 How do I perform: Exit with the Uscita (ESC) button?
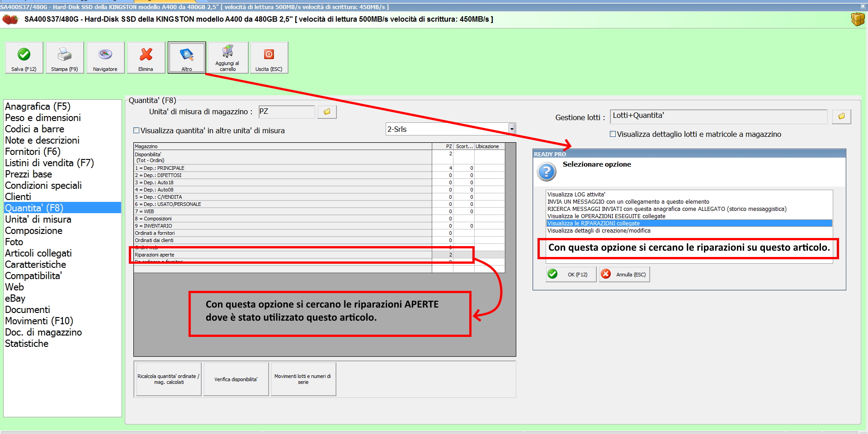click(269, 57)
